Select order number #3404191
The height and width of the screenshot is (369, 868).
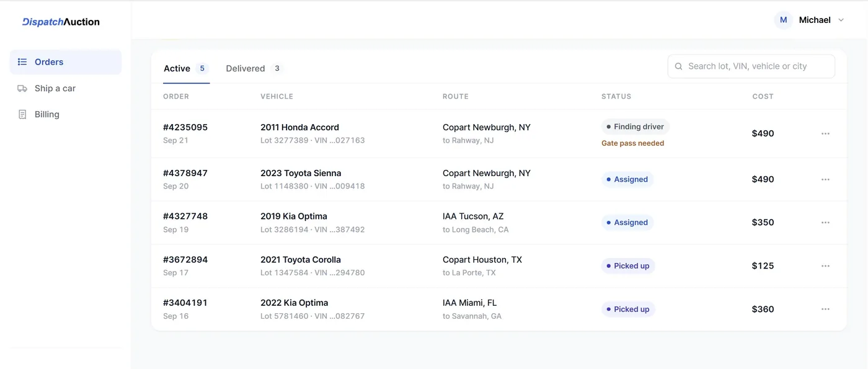[185, 303]
